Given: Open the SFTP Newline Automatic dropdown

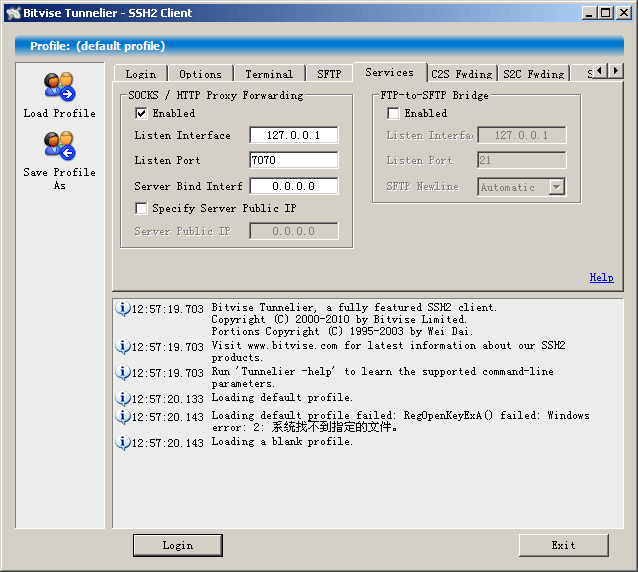Looking at the screenshot, I should pos(557,187).
